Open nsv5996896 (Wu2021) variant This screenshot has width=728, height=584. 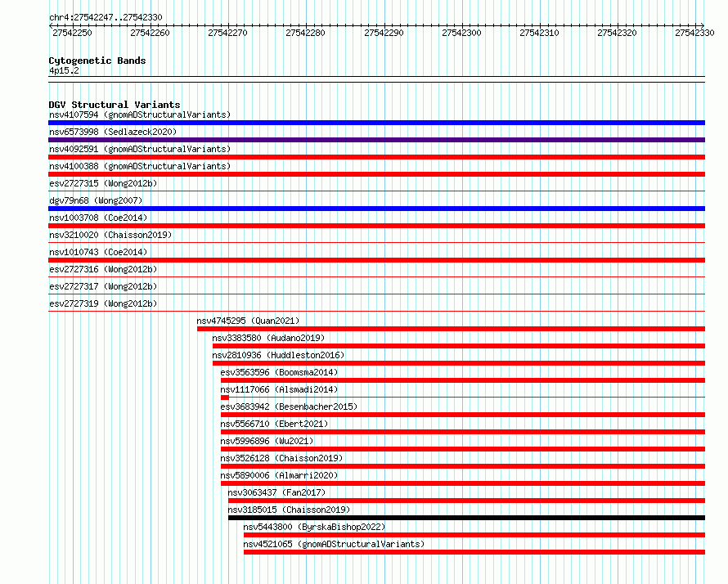pyautogui.click(x=267, y=441)
